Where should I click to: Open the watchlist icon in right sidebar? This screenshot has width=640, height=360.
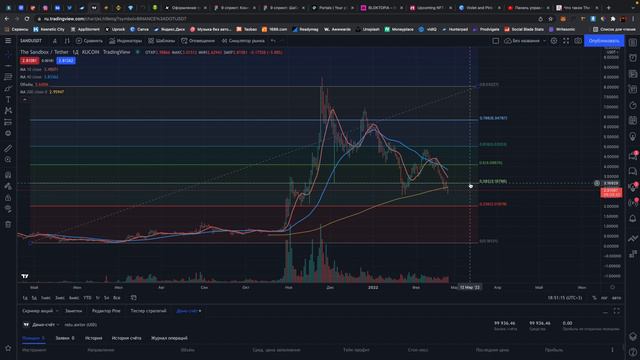point(633,43)
